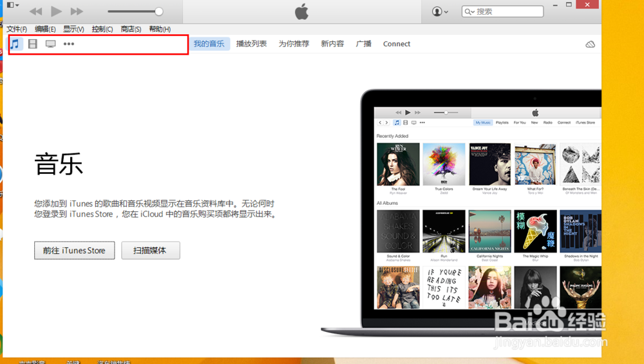Screen dimensions: 644x364
Task: Open the 文件(F) menu
Action: coord(17,29)
